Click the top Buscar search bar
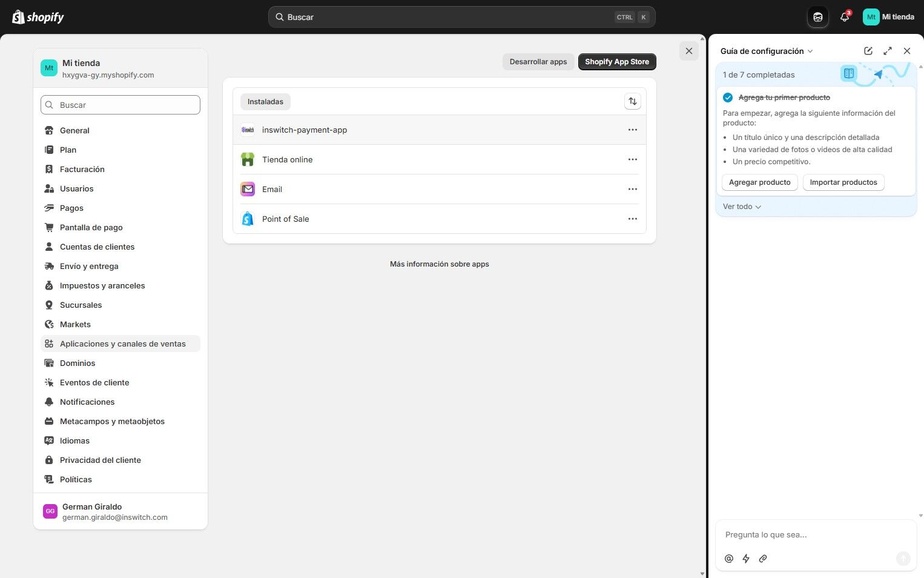The width and height of the screenshot is (924, 578). (462, 17)
